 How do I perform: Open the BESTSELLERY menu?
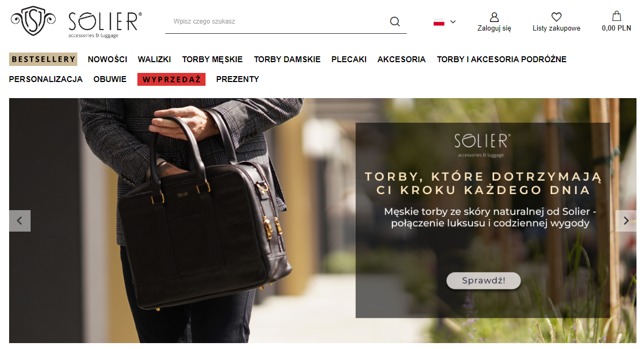(x=43, y=59)
